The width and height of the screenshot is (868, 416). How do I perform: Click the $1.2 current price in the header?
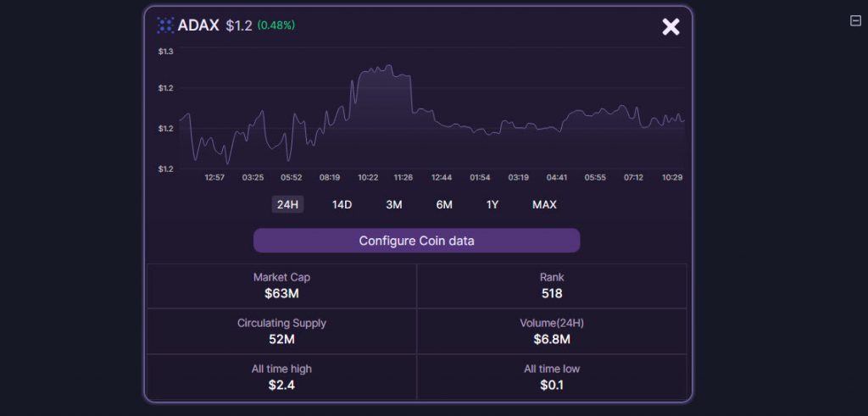(x=238, y=25)
